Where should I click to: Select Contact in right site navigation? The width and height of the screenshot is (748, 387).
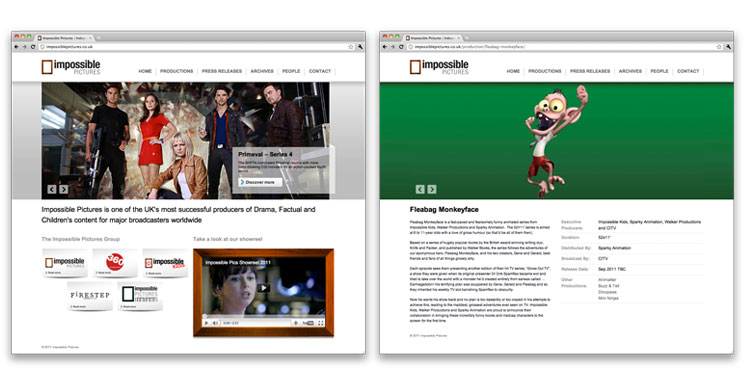[x=688, y=71]
